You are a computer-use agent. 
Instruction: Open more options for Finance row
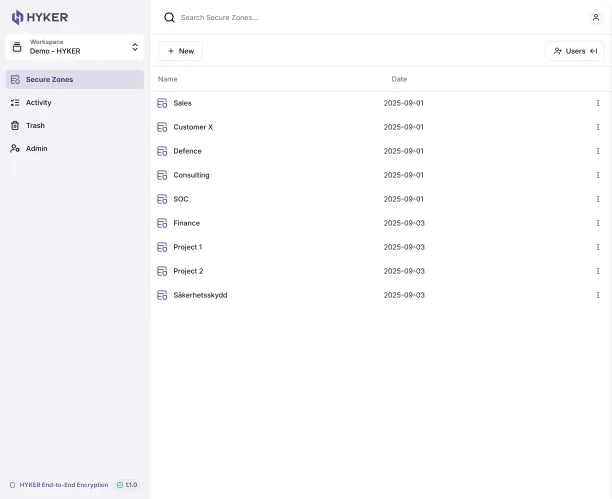coord(598,223)
